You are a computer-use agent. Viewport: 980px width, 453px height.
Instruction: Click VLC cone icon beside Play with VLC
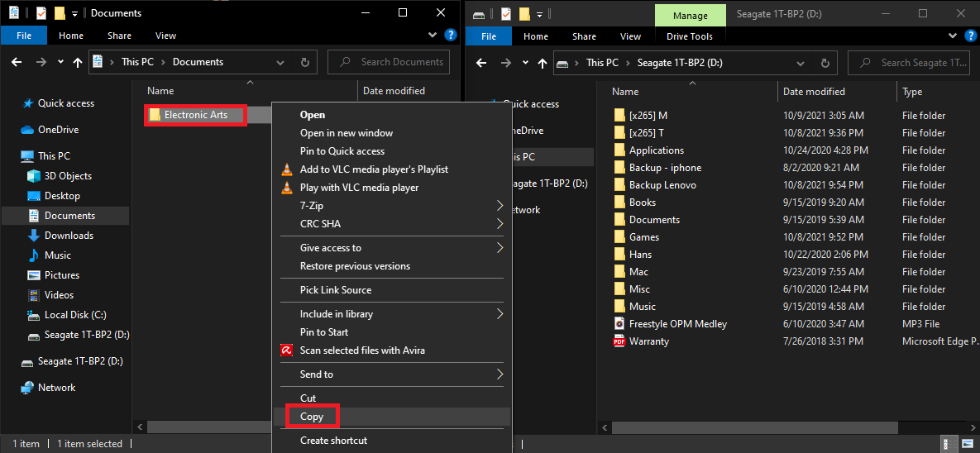click(287, 188)
